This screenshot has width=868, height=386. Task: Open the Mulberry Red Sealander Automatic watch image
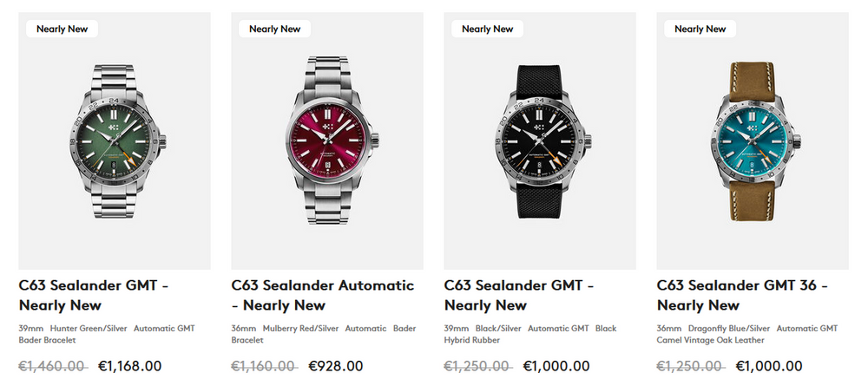tap(327, 141)
